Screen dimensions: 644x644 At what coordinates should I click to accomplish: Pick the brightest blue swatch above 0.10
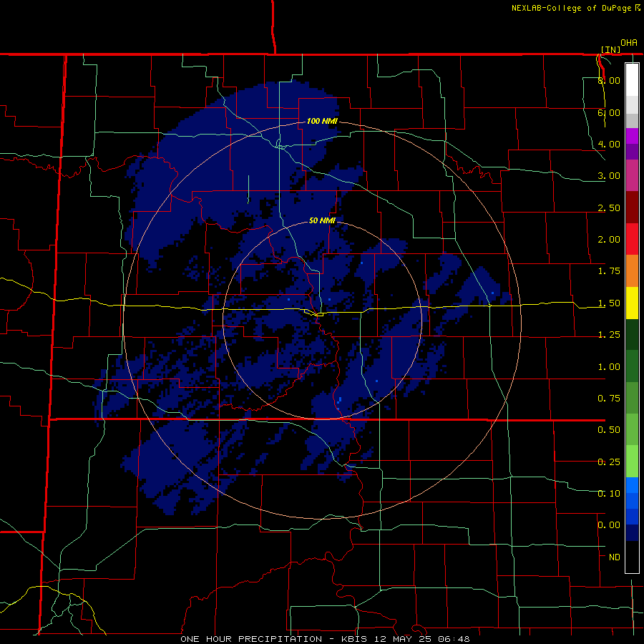tap(632, 485)
